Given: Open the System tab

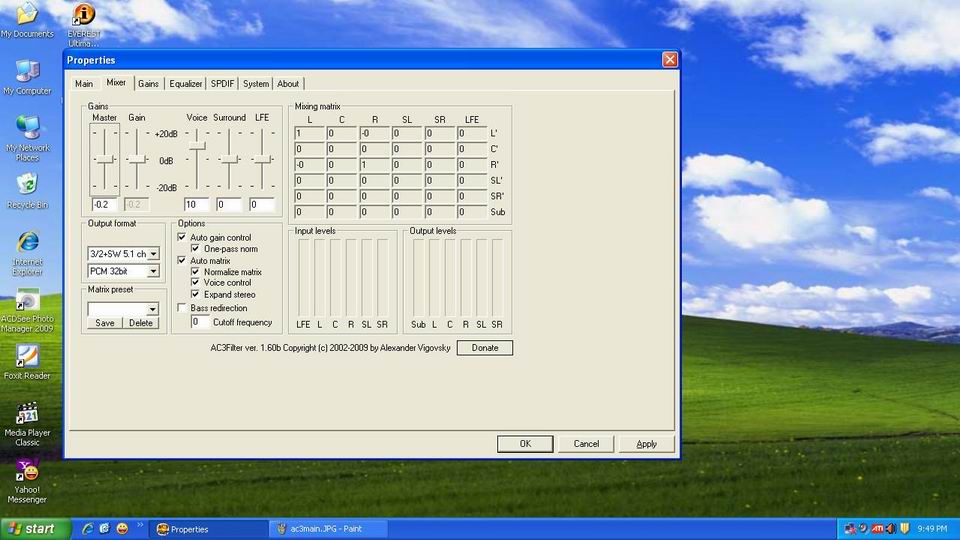Looking at the screenshot, I should (255, 84).
